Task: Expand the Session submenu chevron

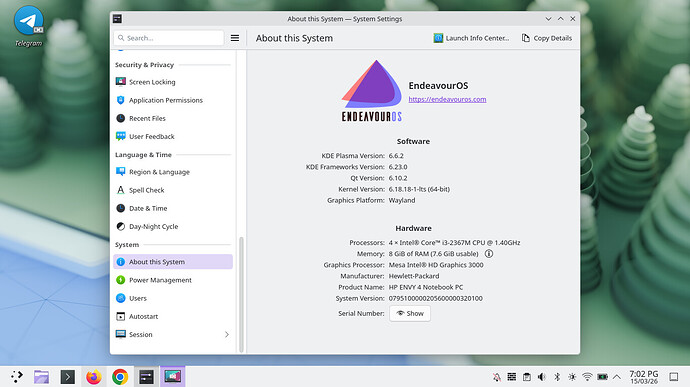Action: coord(227,335)
